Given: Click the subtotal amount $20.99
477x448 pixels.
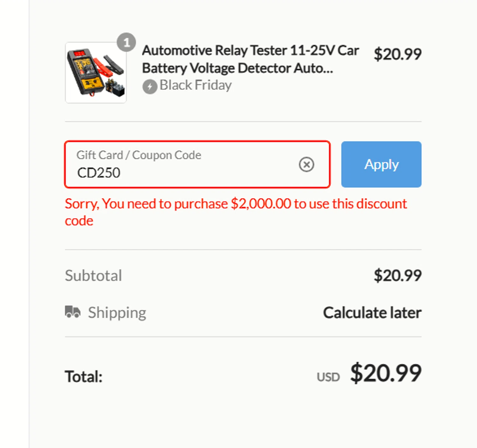Looking at the screenshot, I should 397,275.
